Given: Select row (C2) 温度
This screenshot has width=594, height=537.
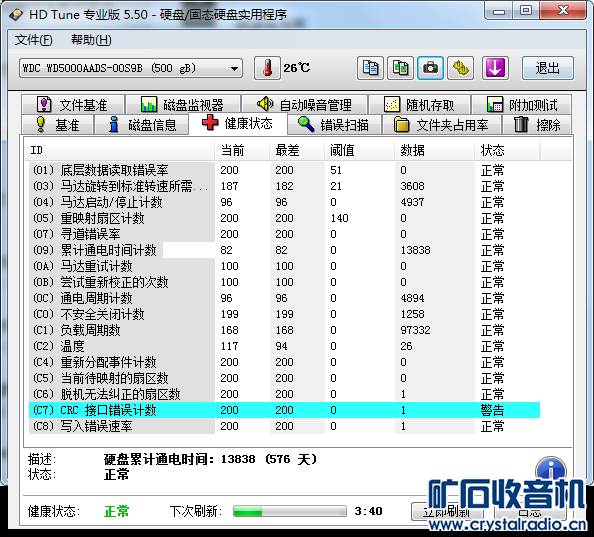Looking at the screenshot, I should [284, 346].
